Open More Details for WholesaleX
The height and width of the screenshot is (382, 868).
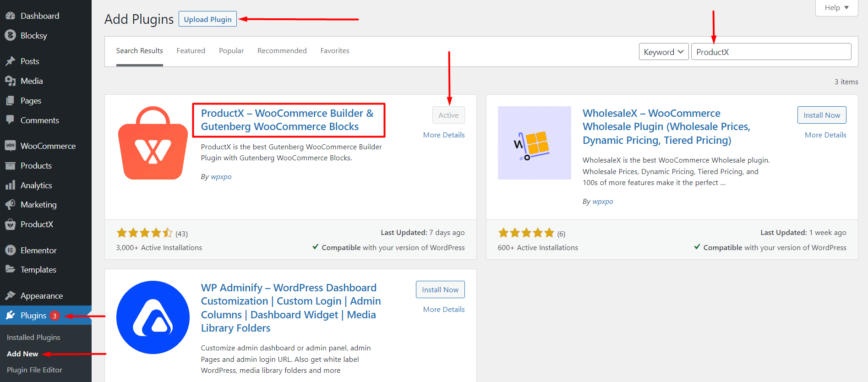click(x=825, y=135)
